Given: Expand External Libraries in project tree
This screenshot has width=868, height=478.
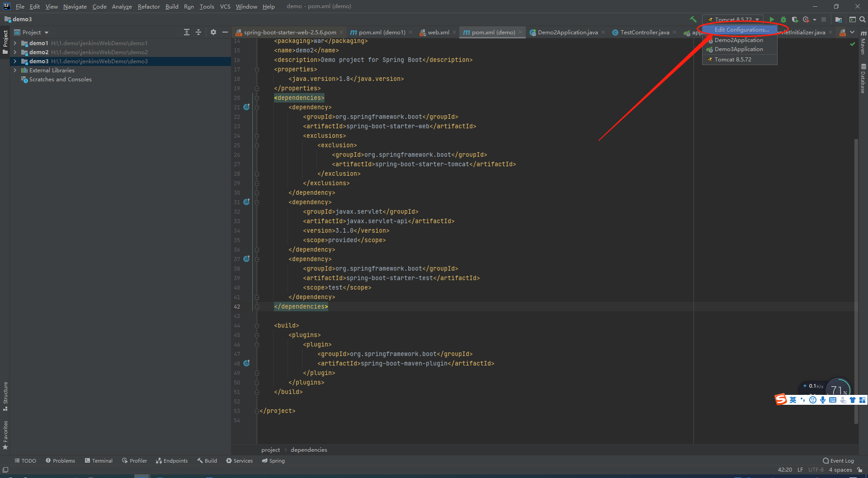Looking at the screenshot, I should click(15, 70).
